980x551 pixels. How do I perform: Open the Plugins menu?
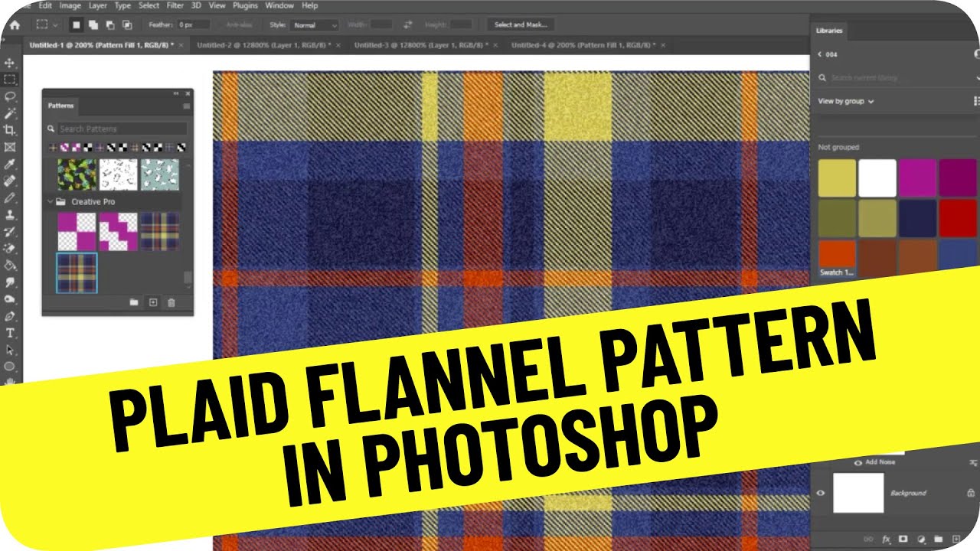tap(245, 5)
